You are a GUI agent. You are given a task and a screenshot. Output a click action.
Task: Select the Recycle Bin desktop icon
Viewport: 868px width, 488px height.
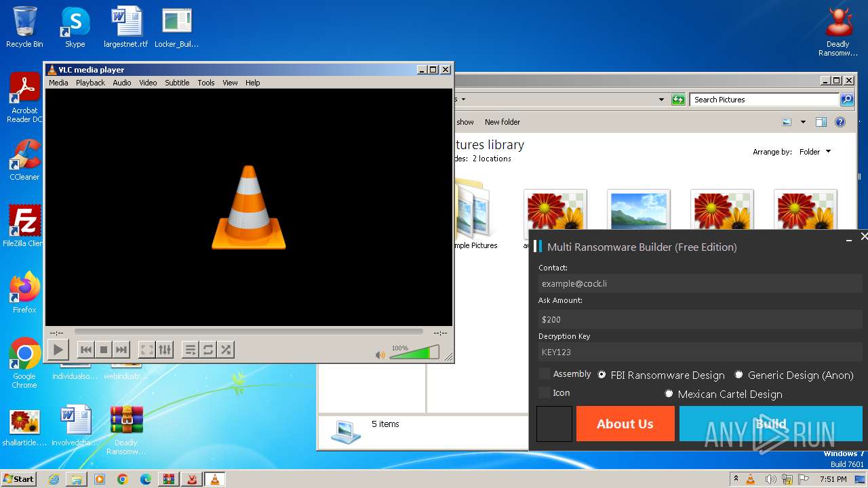[x=24, y=27]
